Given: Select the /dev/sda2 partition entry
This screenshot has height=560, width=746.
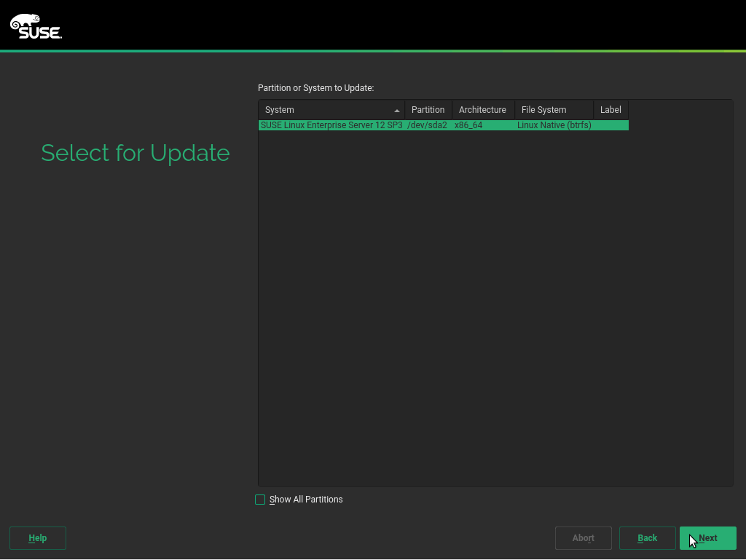Looking at the screenshot, I should coord(428,125).
